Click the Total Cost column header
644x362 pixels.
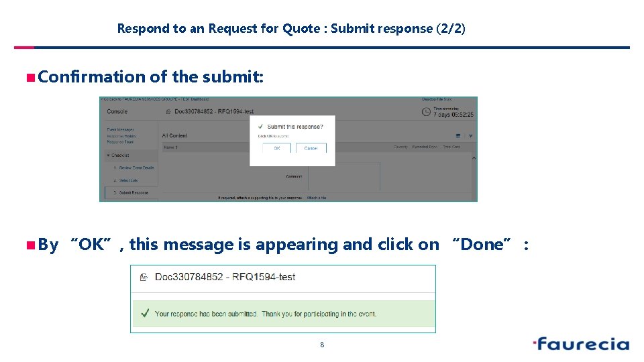point(451,147)
